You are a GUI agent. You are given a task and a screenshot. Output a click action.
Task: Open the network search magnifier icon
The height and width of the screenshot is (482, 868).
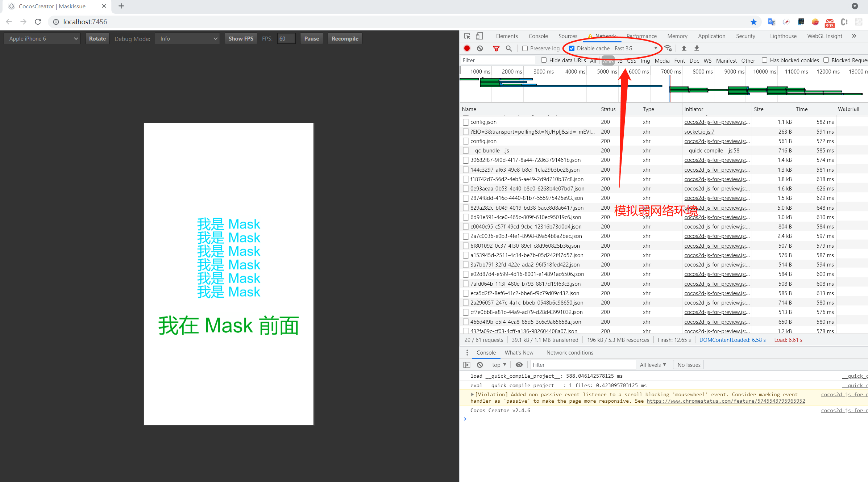pos(509,48)
